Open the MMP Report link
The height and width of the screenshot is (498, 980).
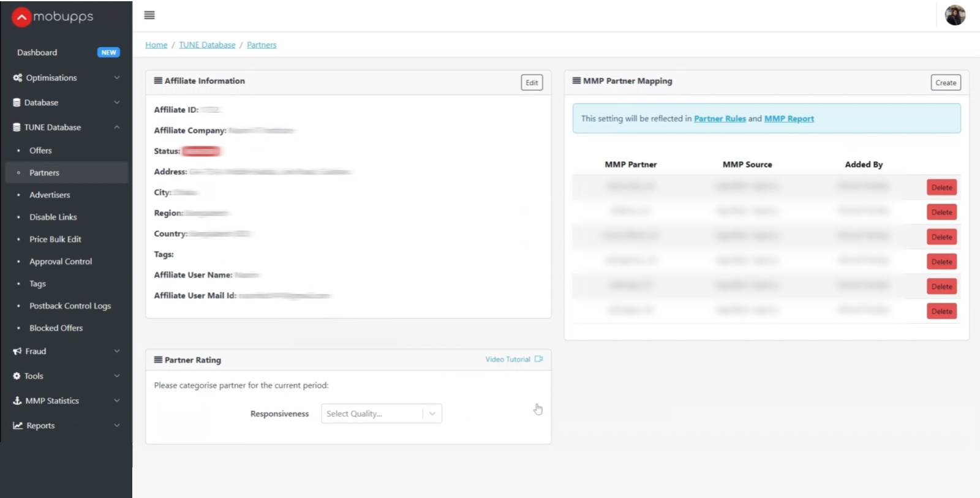click(x=789, y=119)
